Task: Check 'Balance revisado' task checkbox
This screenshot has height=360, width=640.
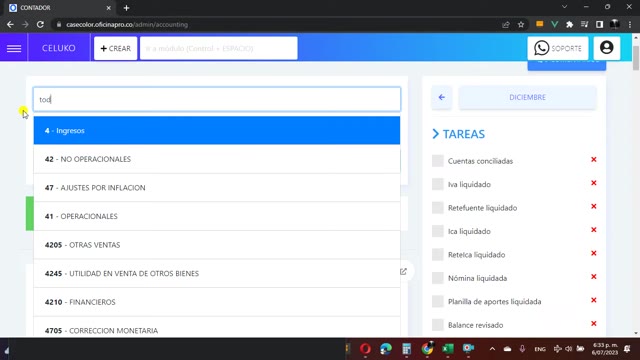Action: [438, 325]
